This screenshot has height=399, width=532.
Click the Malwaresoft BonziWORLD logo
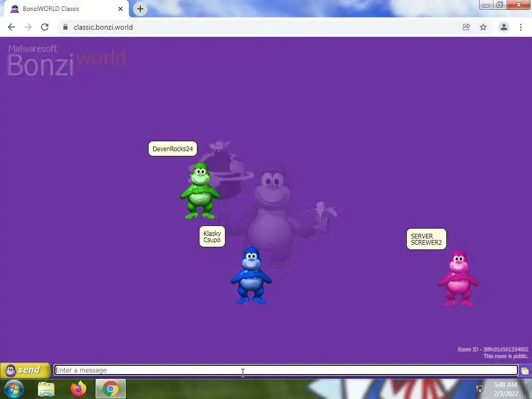(x=66, y=60)
